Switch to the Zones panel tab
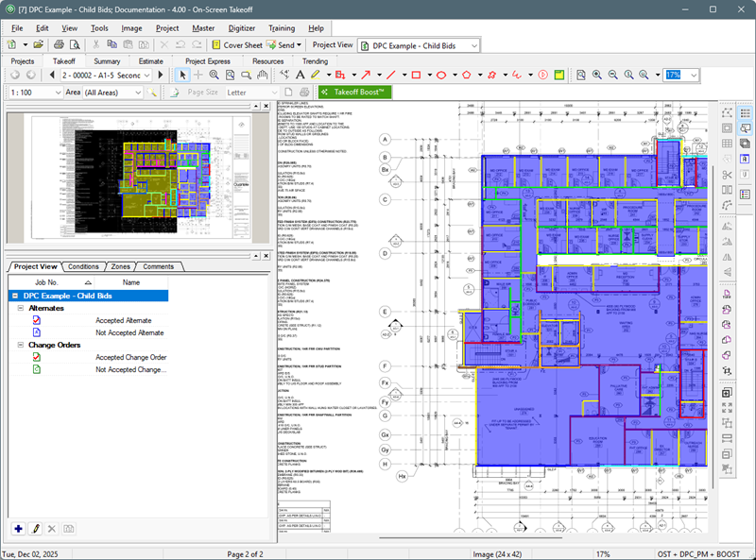The width and height of the screenshot is (756, 560). tap(121, 266)
